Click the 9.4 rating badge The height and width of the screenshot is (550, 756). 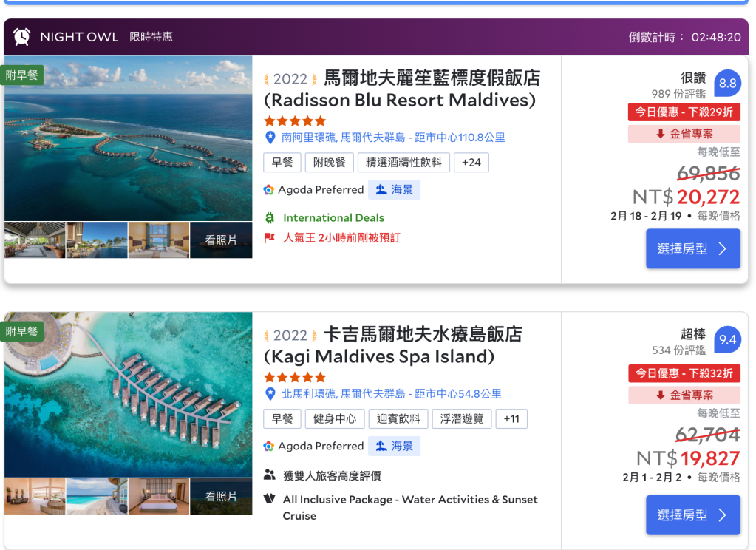pyautogui.click(x=728, y=339)
